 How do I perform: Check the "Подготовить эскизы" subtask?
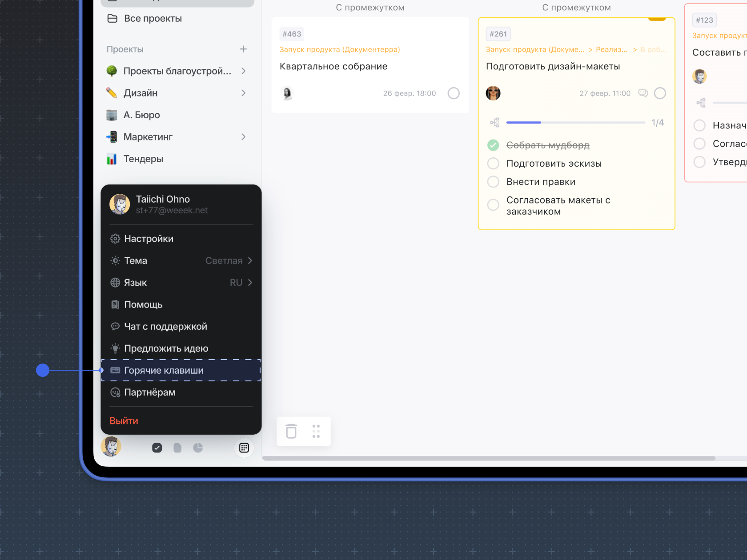pyautogui.click(x=493, y=164)
